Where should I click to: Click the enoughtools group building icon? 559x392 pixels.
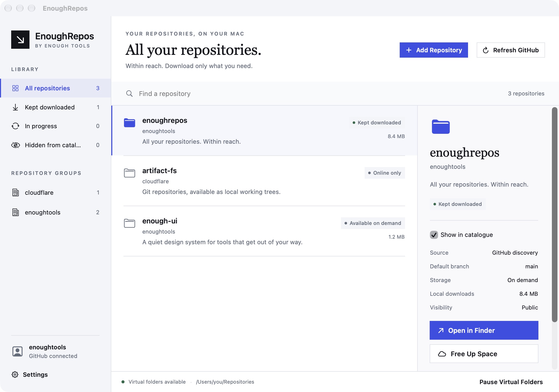(15, 212)
